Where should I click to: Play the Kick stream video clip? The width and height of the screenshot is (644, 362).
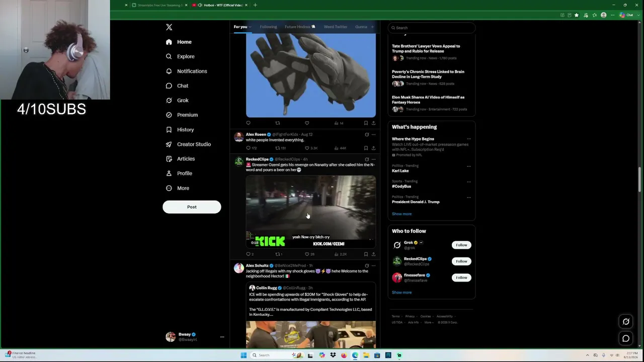310,211
